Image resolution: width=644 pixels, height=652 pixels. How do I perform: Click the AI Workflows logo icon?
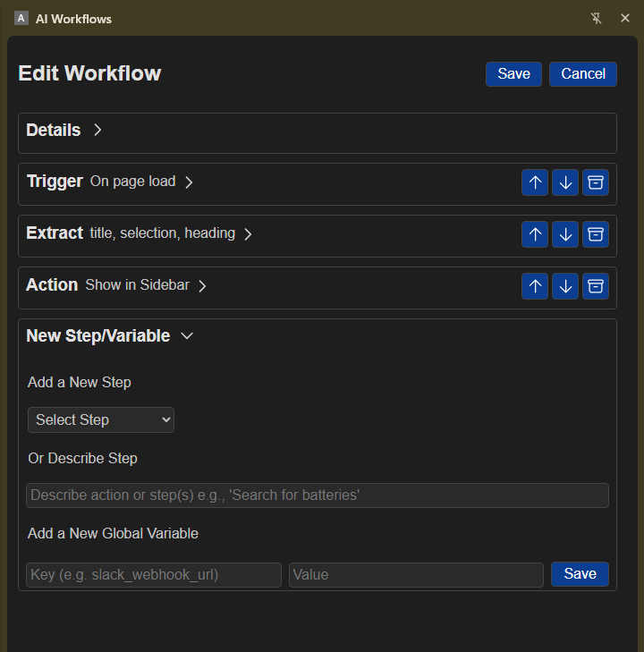(21, 18)
